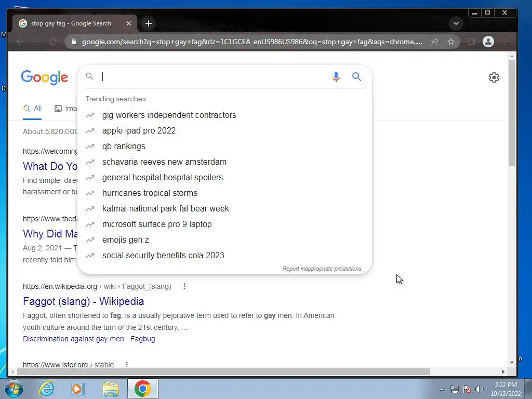Viewport: 532px width, 399px height.
Task: Click the Show desktop strip in the taskbar corner
Action: point(528,389)
